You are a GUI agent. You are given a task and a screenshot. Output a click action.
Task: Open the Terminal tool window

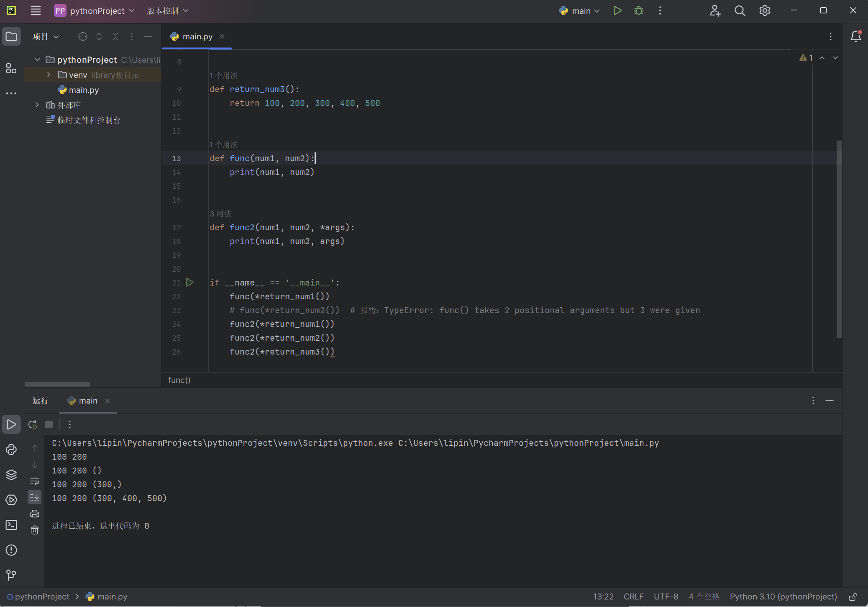tap(11, 525)
